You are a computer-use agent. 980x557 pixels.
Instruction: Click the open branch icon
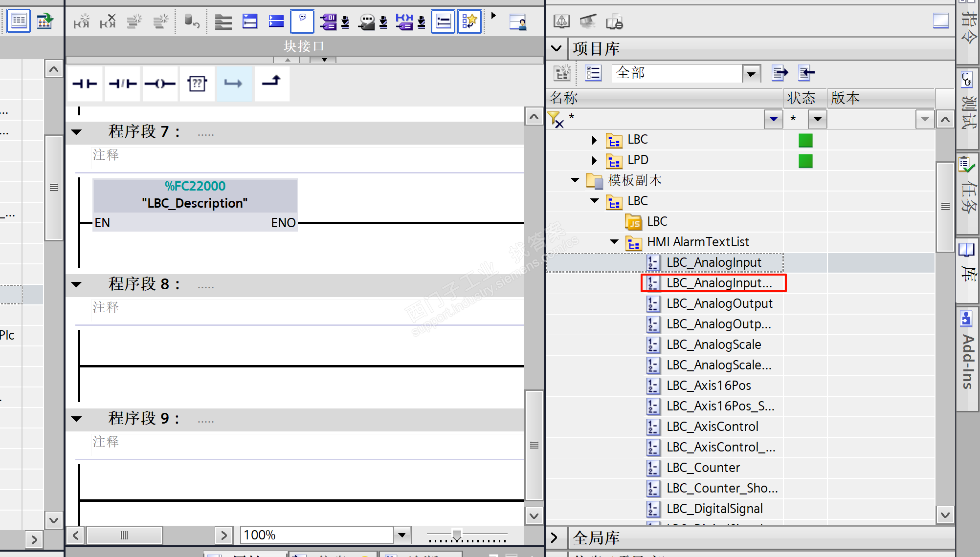[x=234, y=84]
